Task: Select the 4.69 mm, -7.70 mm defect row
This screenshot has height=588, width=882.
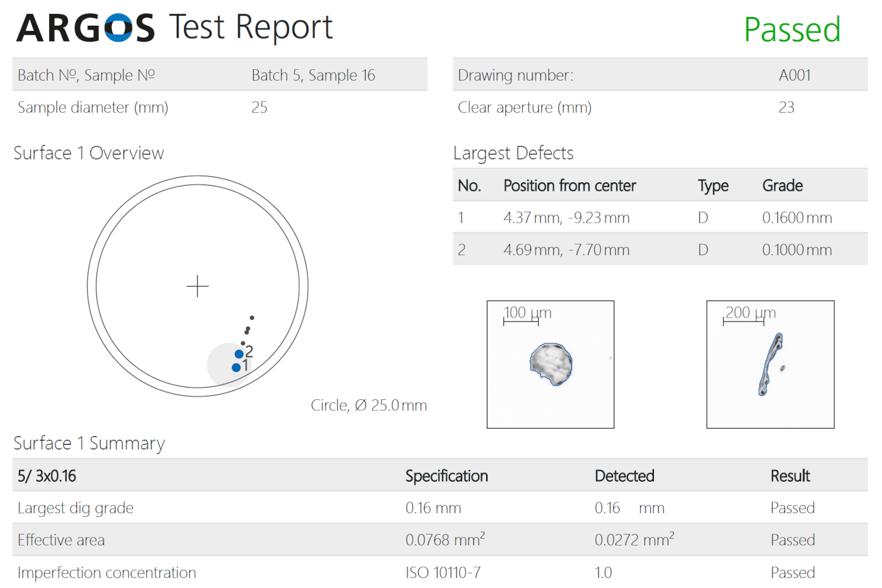Action: tap(566, 250)
